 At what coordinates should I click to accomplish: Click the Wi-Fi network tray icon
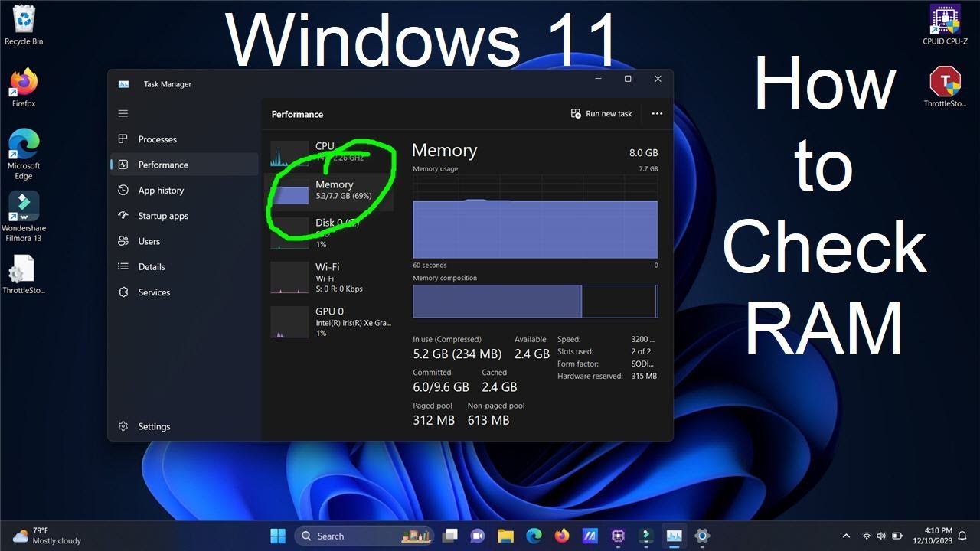tap(867, 536)
